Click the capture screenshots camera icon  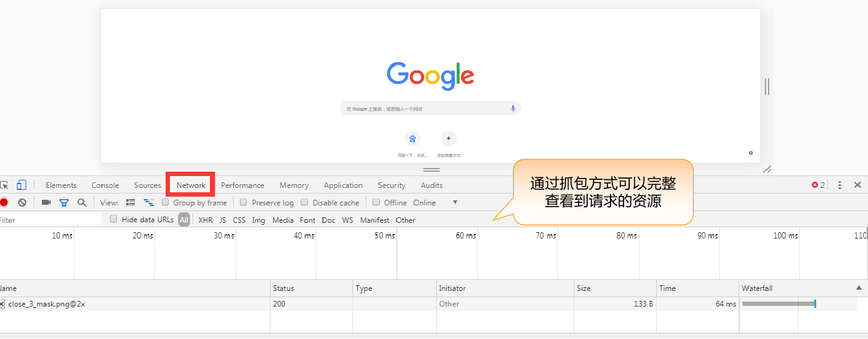46,202
